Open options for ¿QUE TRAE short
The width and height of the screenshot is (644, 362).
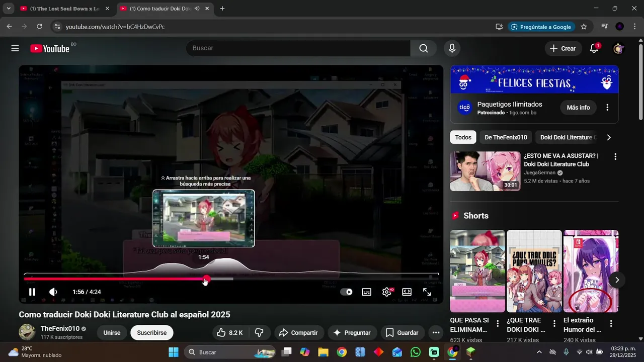[554, 323]
